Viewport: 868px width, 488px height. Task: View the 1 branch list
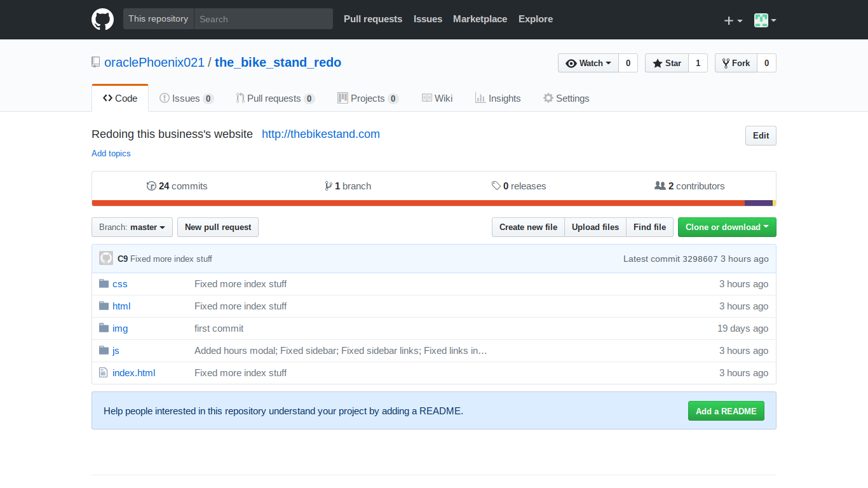coord(348,186)
